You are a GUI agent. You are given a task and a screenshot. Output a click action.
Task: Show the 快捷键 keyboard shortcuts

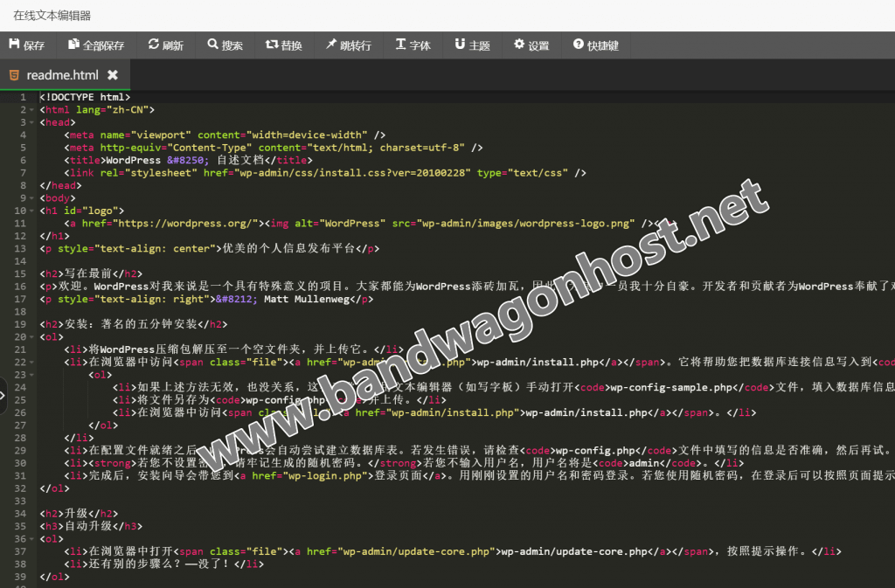596,45
